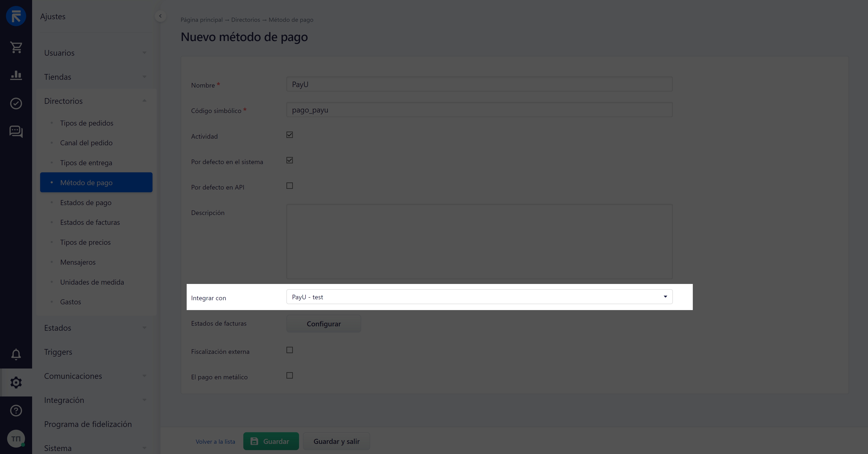Viewport: 868px width, 454px height.
Task: Open the Triggers menu section
Action: (x=58, y=352)
